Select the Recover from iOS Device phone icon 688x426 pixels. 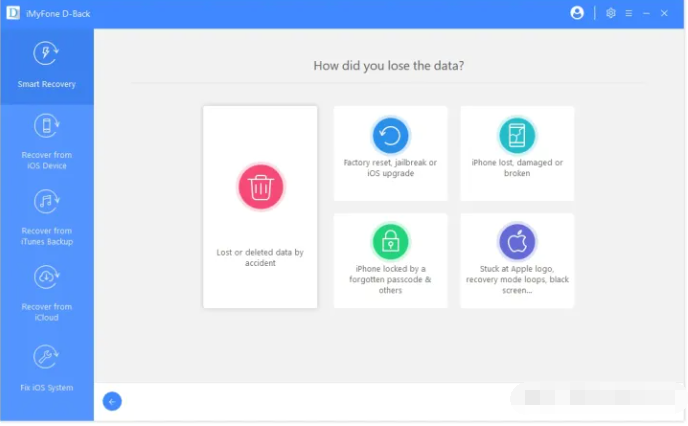46,125
